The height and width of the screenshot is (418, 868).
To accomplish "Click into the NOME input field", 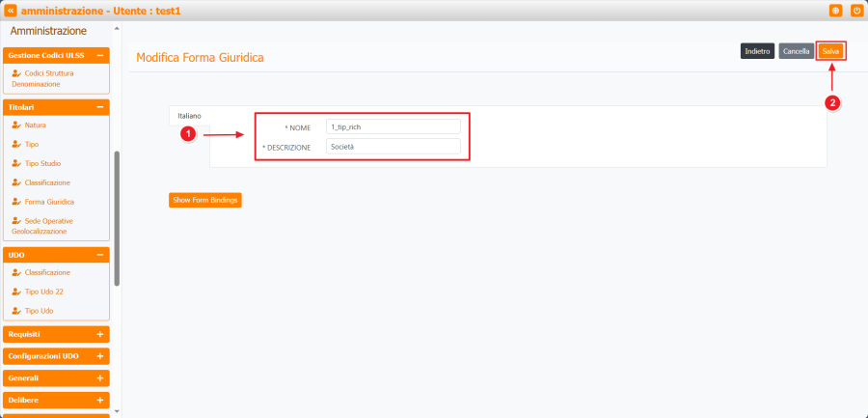I will [x=393, y=126].
